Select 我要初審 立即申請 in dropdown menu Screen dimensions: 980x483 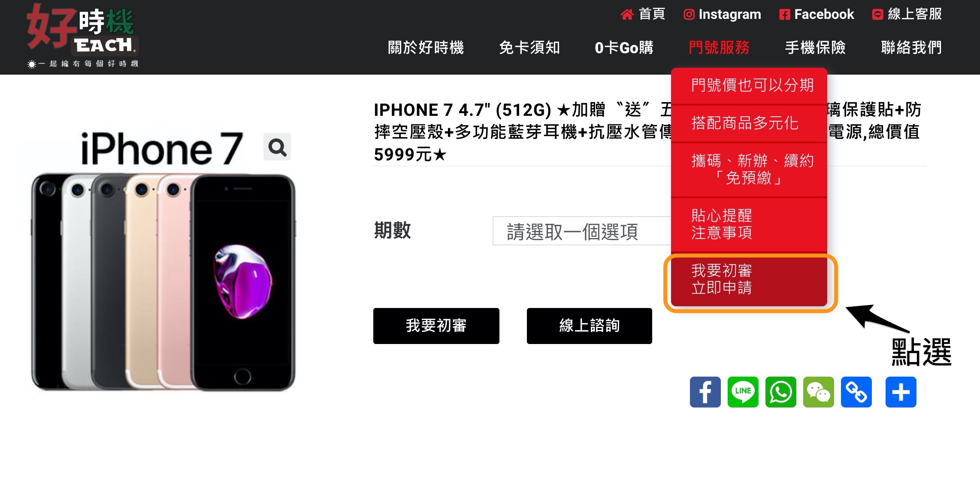coord(749,279)
